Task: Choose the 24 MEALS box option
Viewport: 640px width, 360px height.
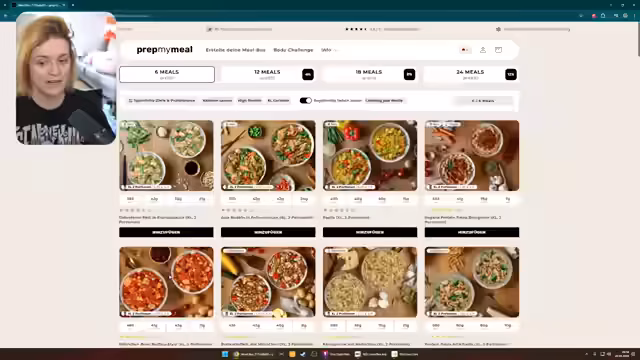Action: pyautogui.click(x=471, y=74)
